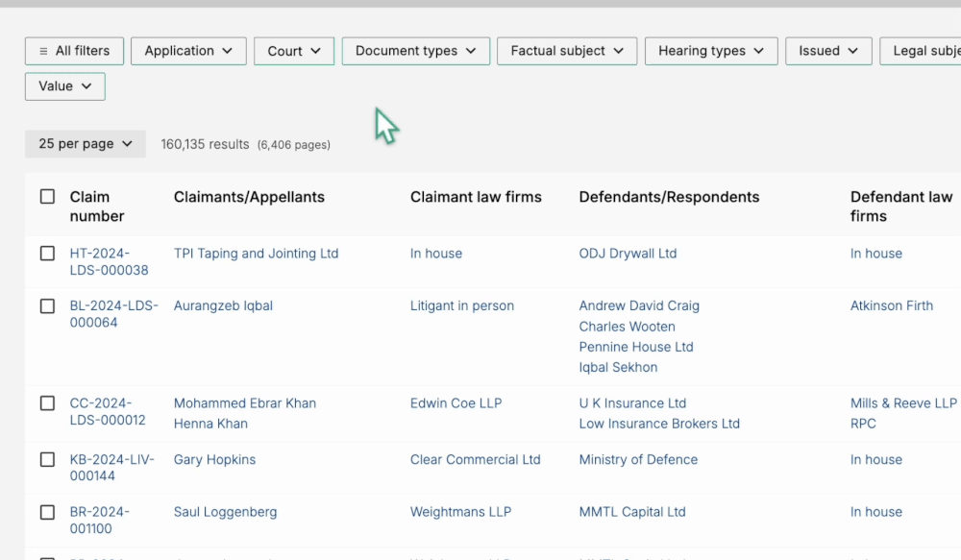View claimant Henna Khan
The width and height of the screenshot is (961, 560).
point(210,424)
